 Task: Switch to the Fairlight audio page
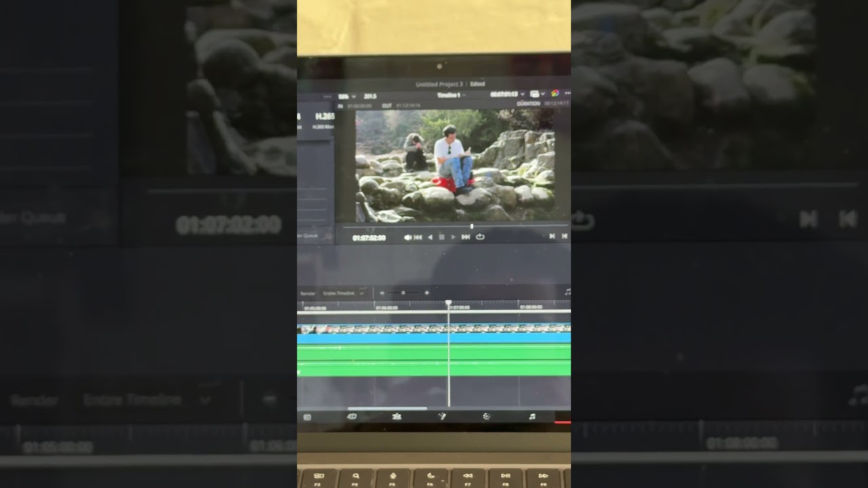pos(532,416)
